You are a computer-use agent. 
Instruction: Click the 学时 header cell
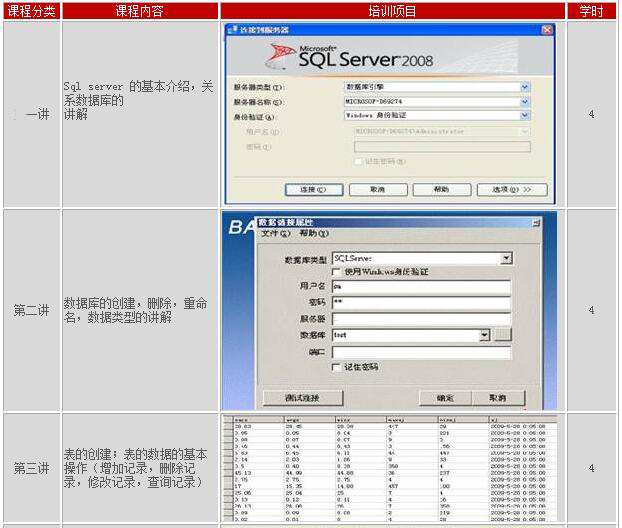(x=591, y=11)
